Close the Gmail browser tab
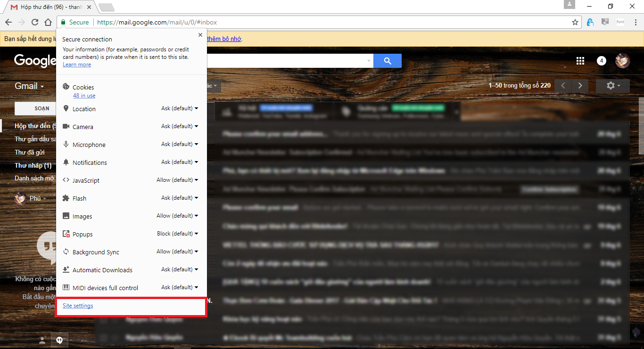Image resolution: width=644 pixels, height=349 pixels. (x=89, y=7)
